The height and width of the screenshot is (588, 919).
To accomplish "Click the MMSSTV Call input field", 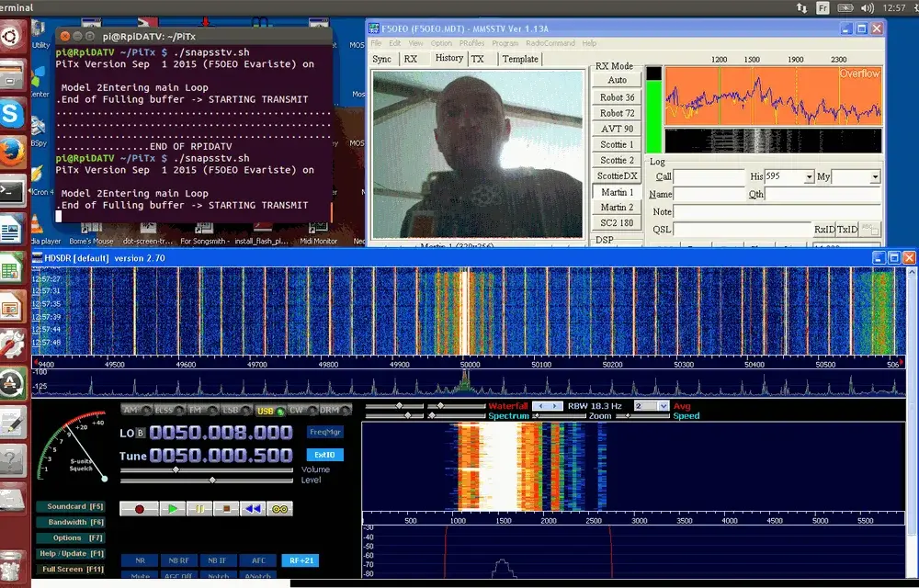I will point(709,177).
